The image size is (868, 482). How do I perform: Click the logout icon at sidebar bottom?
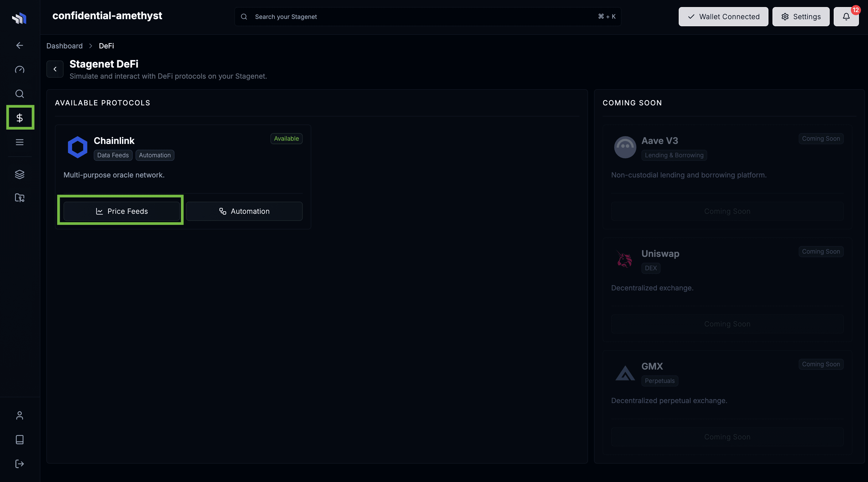(19, 464)
